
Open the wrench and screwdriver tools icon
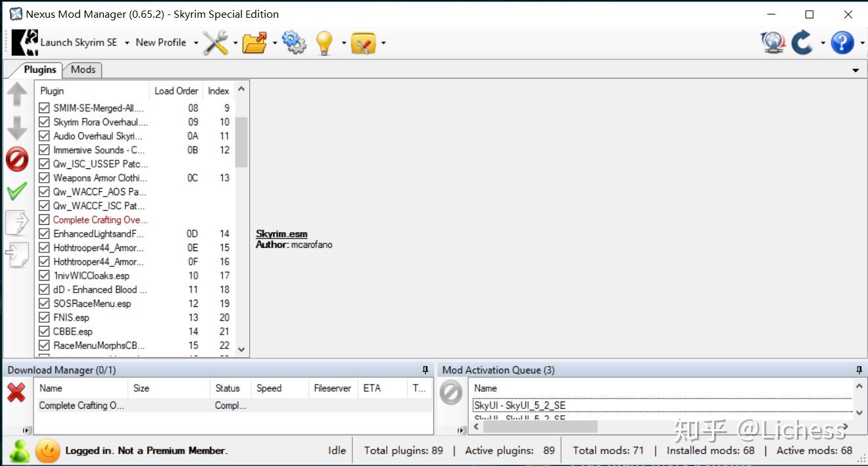pos(215,43)
